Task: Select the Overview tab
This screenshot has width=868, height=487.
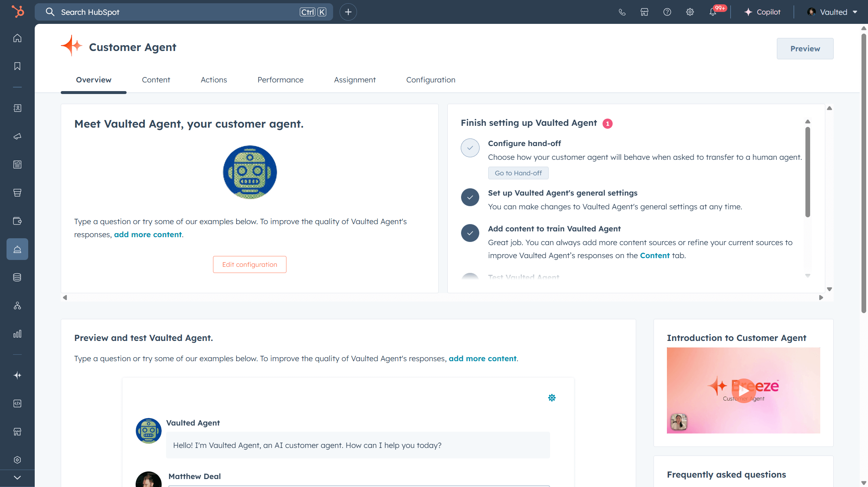Action: click(94, 80)
